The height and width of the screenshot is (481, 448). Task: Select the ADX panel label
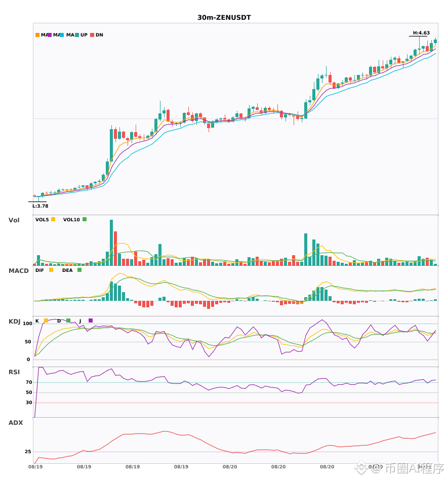pyautogui.click(x=16, y=423)
